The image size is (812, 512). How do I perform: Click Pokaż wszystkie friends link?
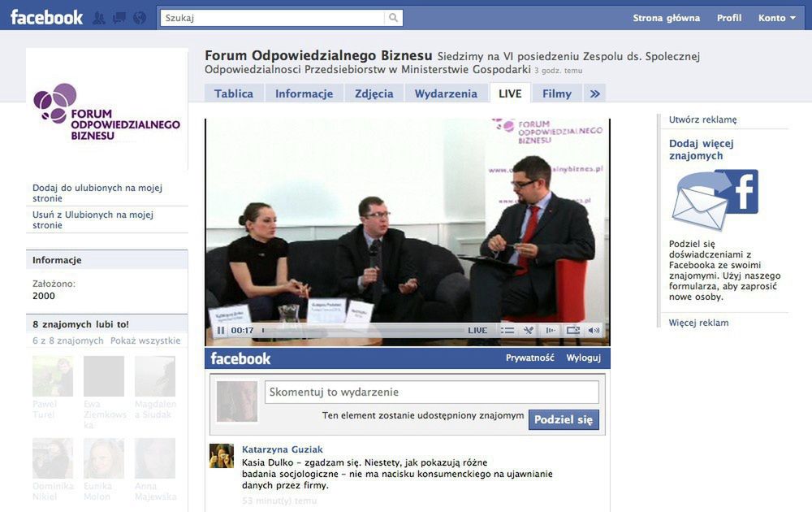coord(145,341)
